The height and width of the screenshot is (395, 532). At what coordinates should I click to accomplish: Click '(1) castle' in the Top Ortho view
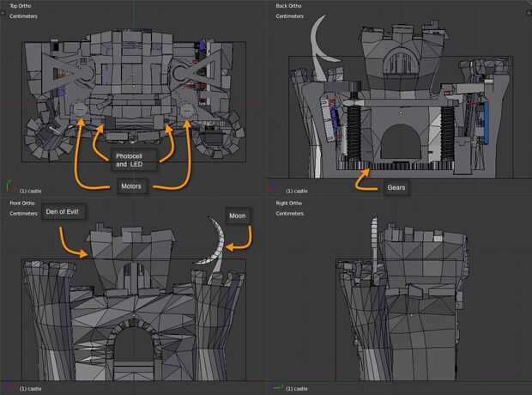point(31,191)
